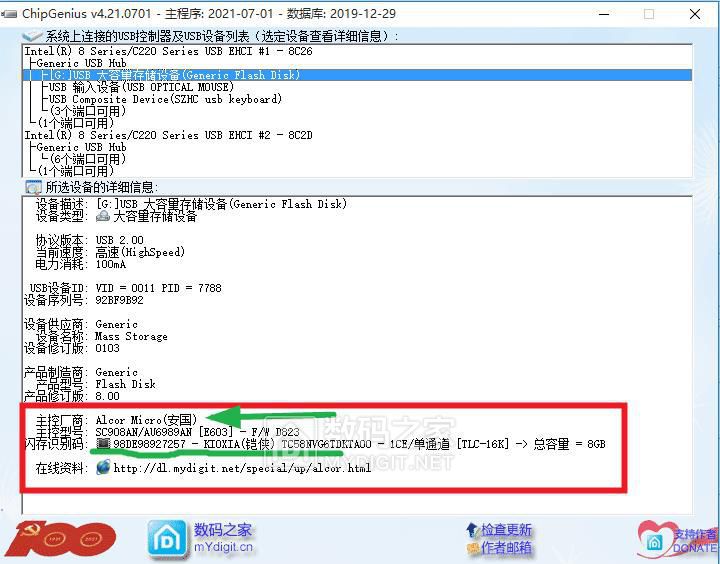The height and width of the screenshot is (564, 720).
Task: Click the Mass Storage device name value
Action: (131, 336)
